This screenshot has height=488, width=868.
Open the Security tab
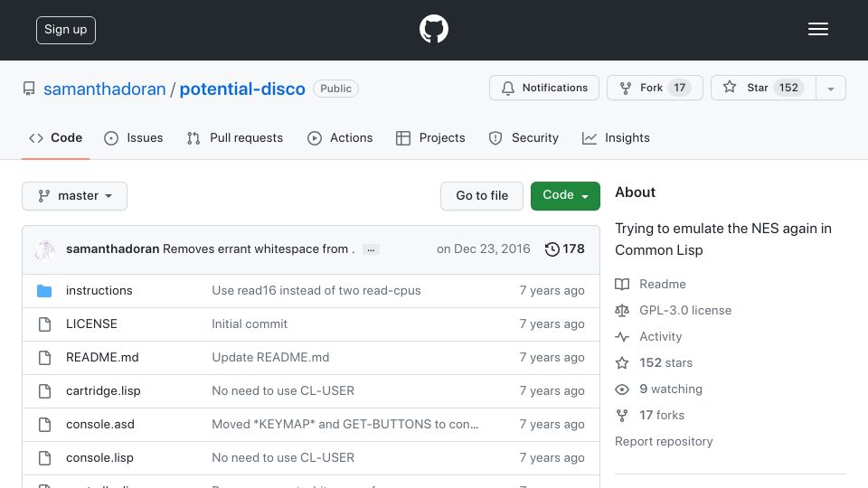click(x=524, y=137)
